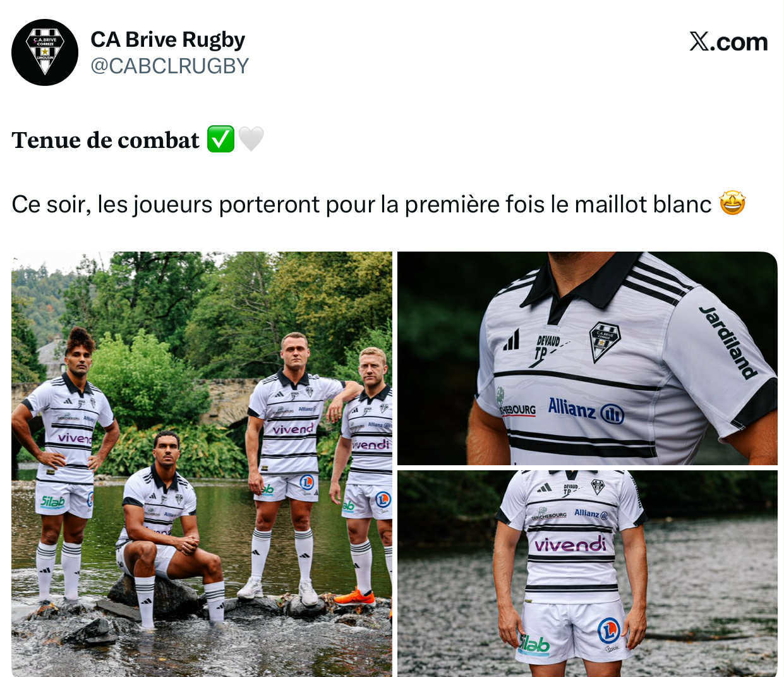The height and width of the screenshot is (677, 784).
Task: Click the Jardiland text on the jersey sleeve
Action: click(728, 342)
